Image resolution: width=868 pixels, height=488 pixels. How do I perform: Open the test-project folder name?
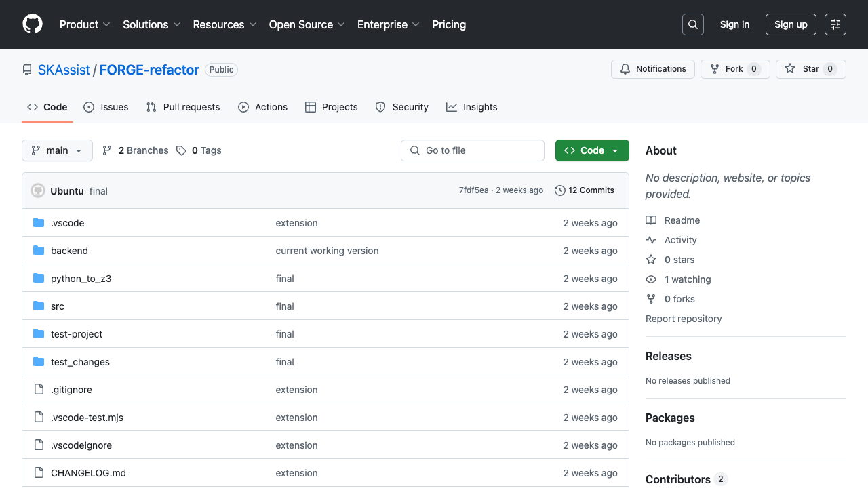[x=77, y=334]
